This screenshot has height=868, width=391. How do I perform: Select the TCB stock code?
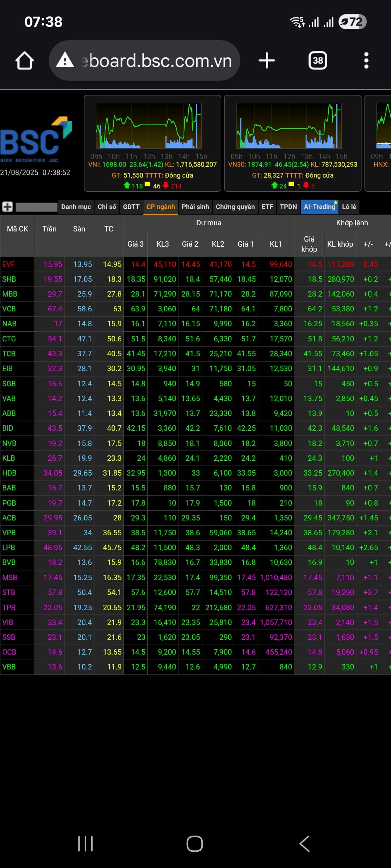[x=9, y=354]
